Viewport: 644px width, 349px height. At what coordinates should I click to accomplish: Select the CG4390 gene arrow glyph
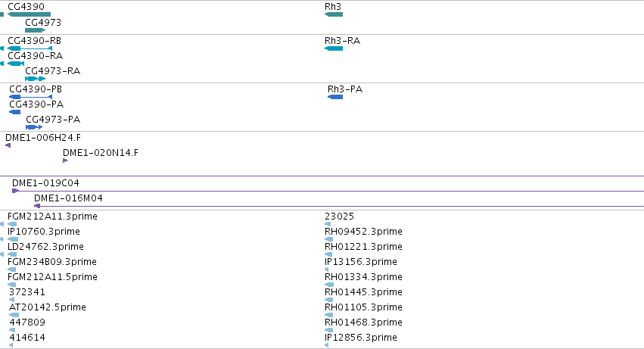(30, 15)
